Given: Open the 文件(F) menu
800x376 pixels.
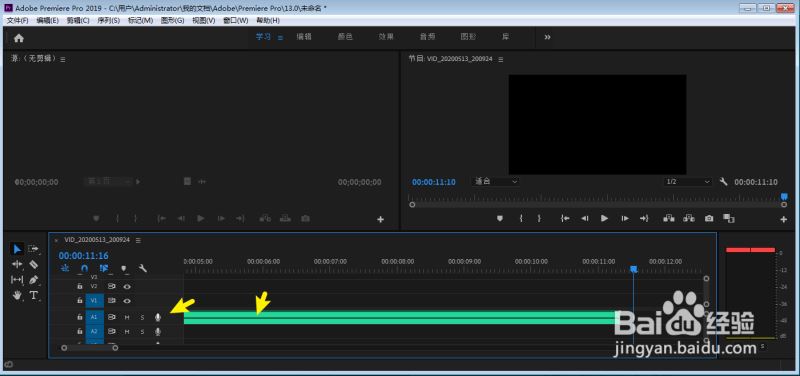Looking at the screenshot, I should (x=17, y=20).
